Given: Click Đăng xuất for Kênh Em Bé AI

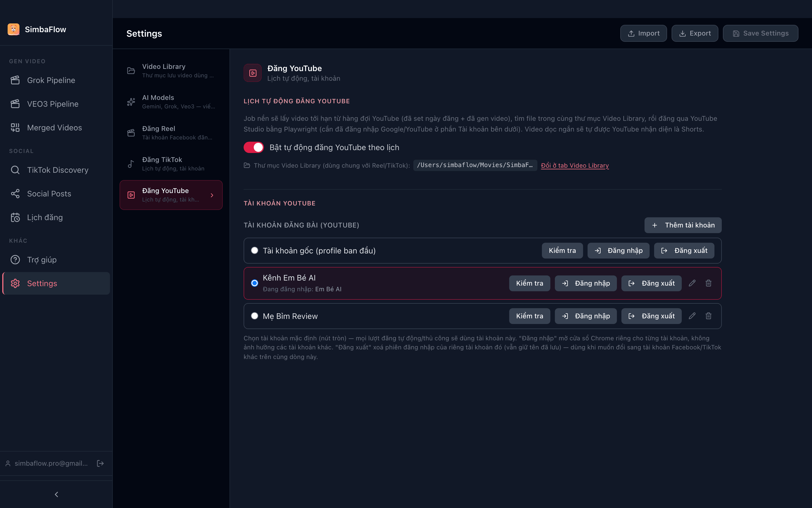Looking at the screenshot, I should pos(651,283).
